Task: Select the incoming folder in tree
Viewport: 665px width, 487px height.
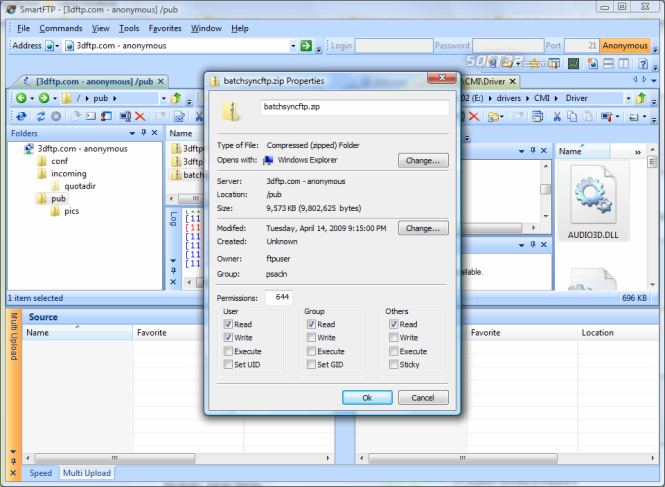Action: (x=68, y=173)
